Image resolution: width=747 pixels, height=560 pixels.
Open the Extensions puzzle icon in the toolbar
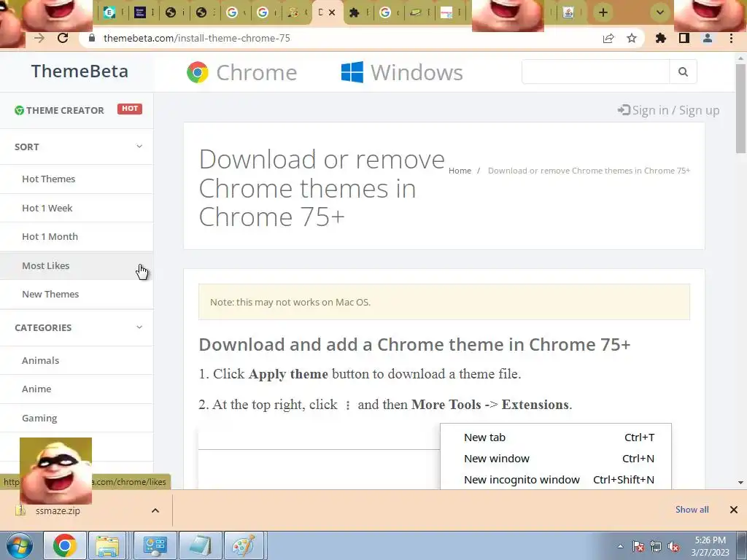point(660,38)
